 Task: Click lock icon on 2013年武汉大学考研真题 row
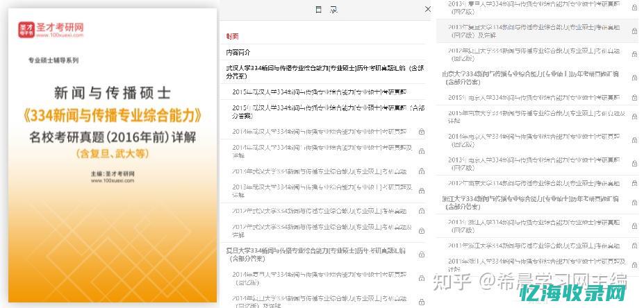pos(422,171)
